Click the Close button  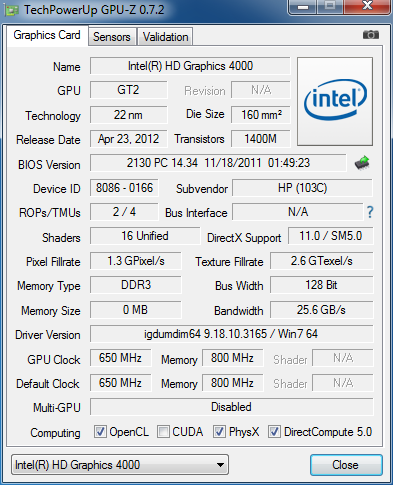coord(346,465)
